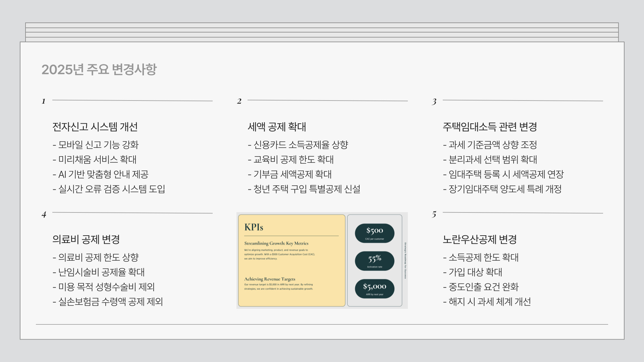Click the 55% Activation rate badge

click(375, 261)
